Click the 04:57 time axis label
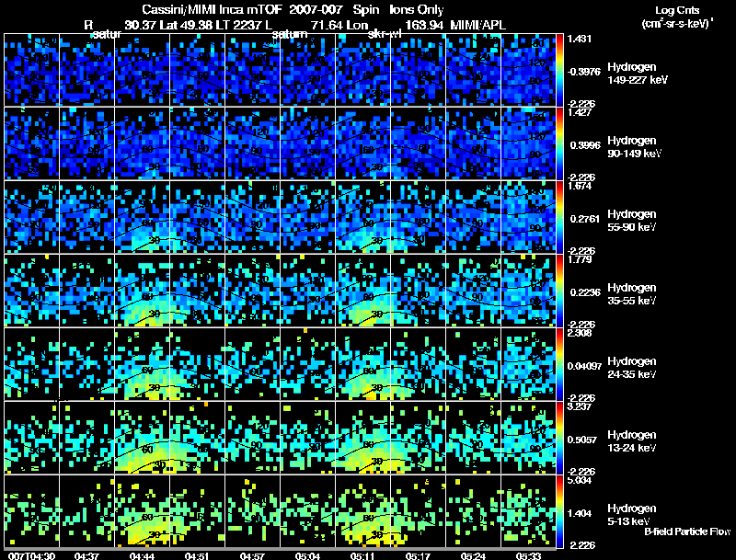This screenshot has height=560, width=736. coord(252,555)
